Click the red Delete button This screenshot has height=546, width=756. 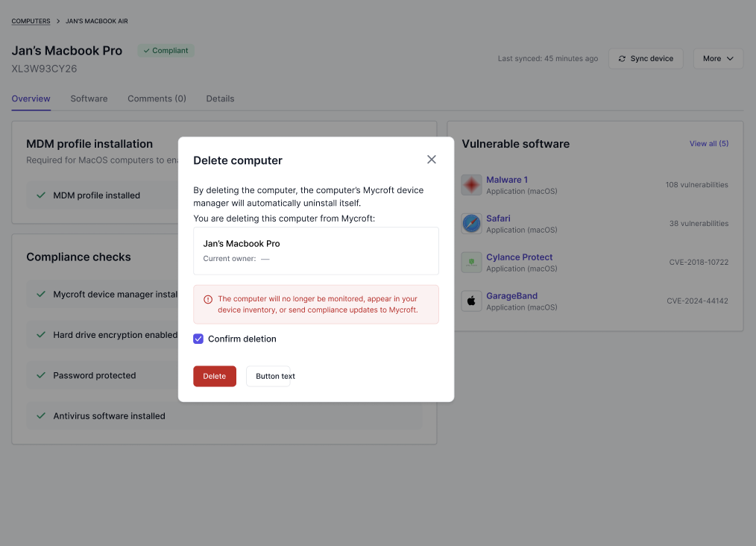coord(215,376)
